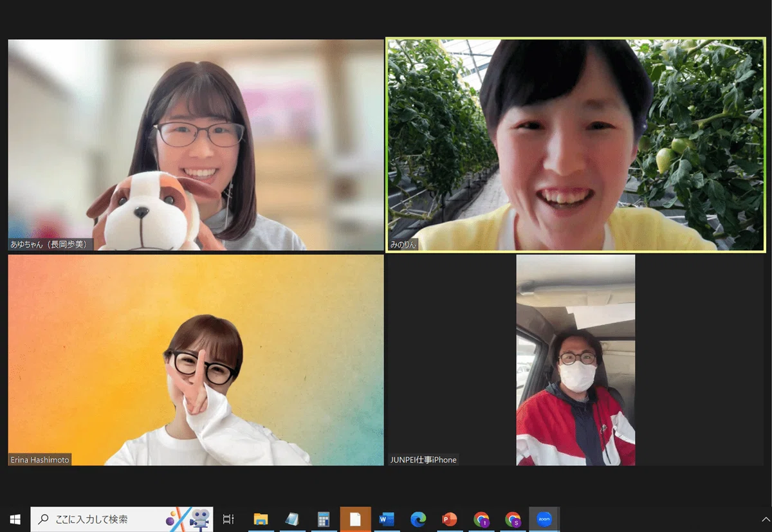Viewport: 772px width, 532px height.
Task: Select Erina Hashimoto's video tile
Action: (196, 360)
